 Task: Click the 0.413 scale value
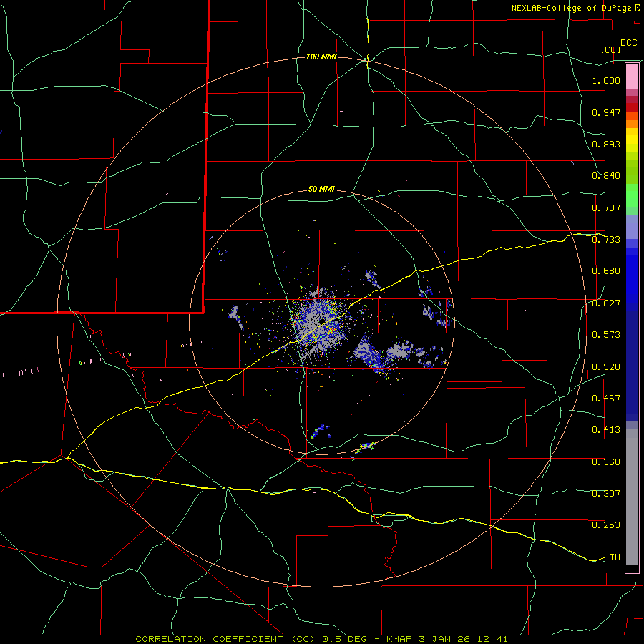(606, 430)
